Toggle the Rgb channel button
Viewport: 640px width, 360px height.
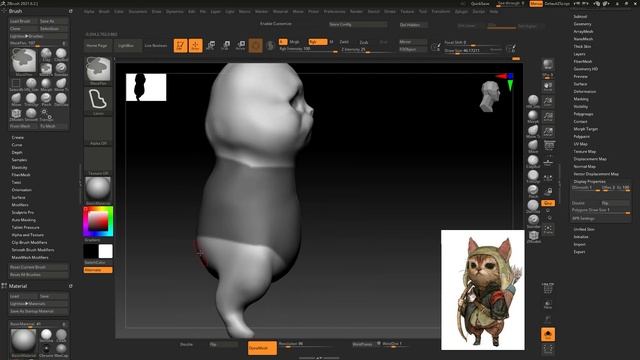[318, 42]
